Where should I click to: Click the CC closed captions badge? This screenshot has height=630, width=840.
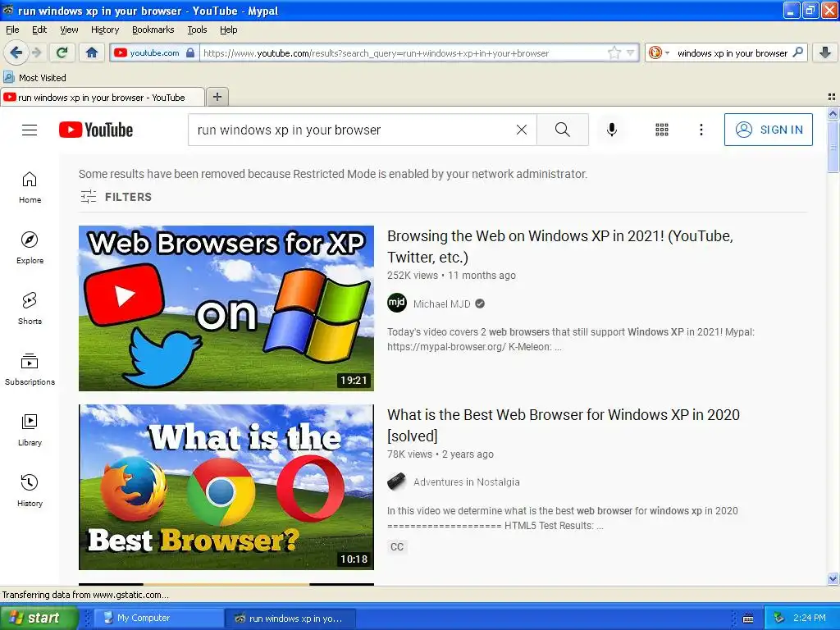pos(397,546)
